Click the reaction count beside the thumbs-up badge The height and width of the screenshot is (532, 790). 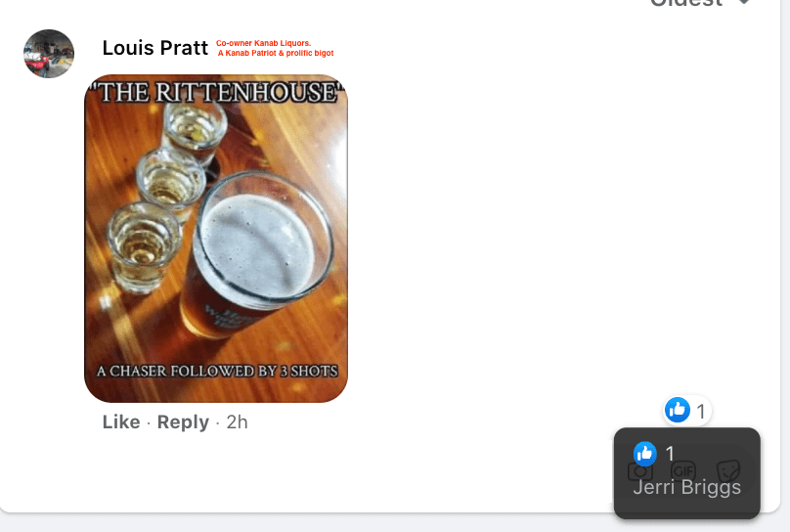pyautogui.click(x=701, y=412)
